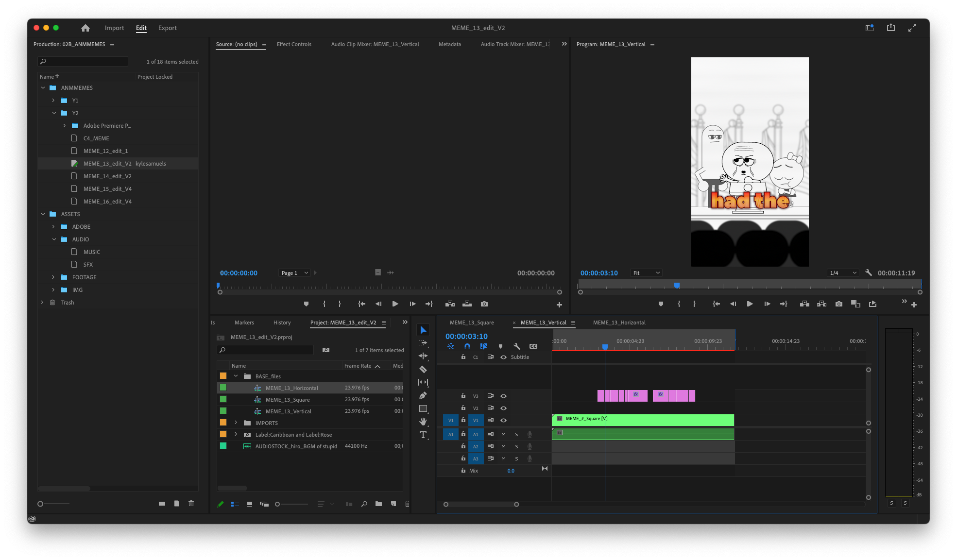
Task: Expand the Y1 folder
Action: click(x=53, y=101)
